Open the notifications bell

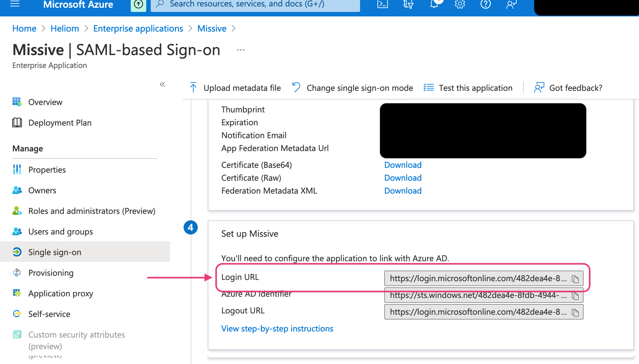click(434, 4)
